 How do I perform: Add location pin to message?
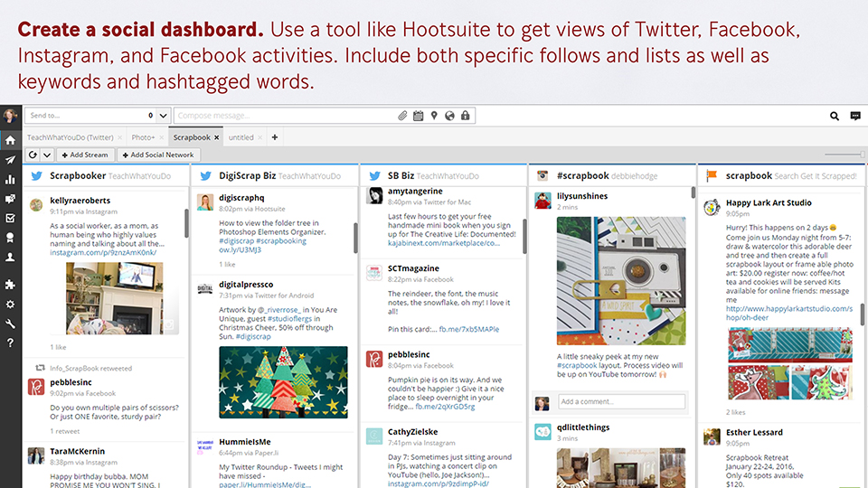click(x=434, y=116)
